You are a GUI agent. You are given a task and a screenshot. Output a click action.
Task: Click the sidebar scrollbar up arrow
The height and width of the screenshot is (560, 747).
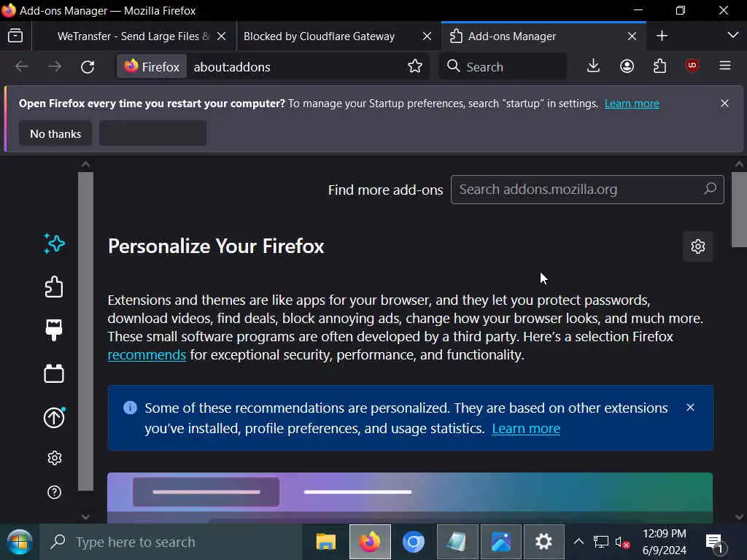(86, 164)
